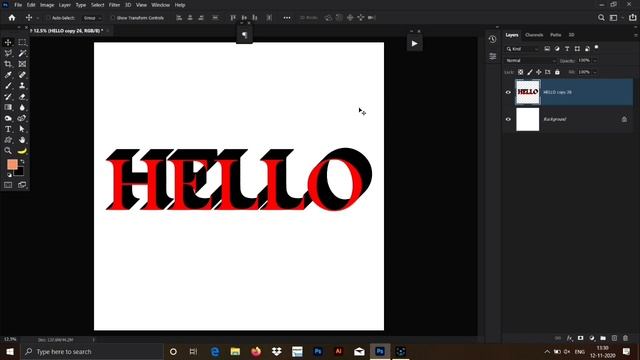Viewport: 640px width, 360px height.
Task: Select the Healing Brush tool
Action: (22, 75)
